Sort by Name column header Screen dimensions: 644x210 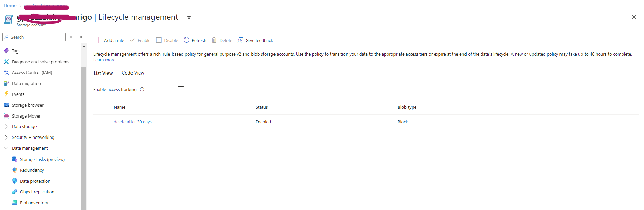tap(119, 107)
